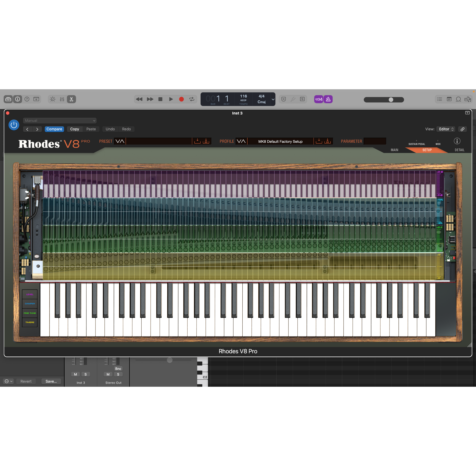Image resolution: width=476 pixels, height=476 pixels.
Task: Open the Mixer sliders icon
Action: [x=62, y=99]
